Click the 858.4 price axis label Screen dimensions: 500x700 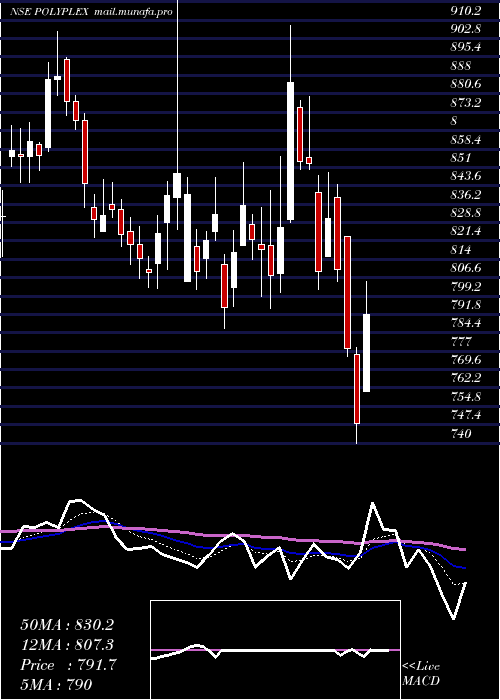pyautogui.click(x=466, y=139)
